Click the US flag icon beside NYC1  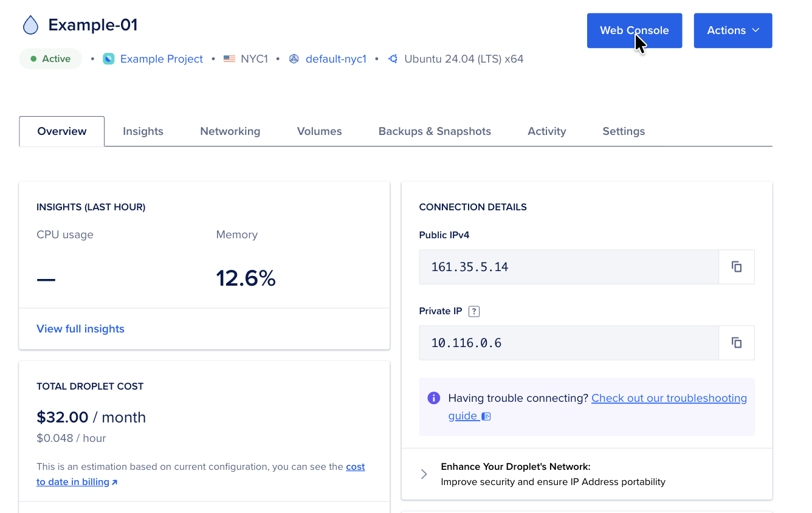(229, 58)
